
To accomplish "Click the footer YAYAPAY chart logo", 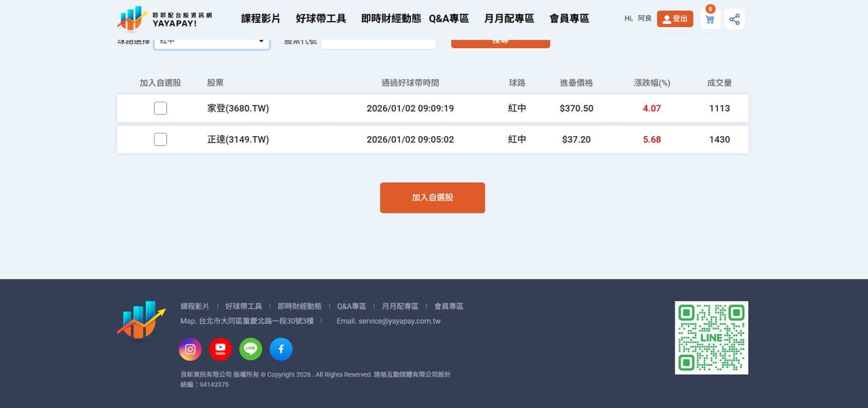I will click(x=141, y=320).
